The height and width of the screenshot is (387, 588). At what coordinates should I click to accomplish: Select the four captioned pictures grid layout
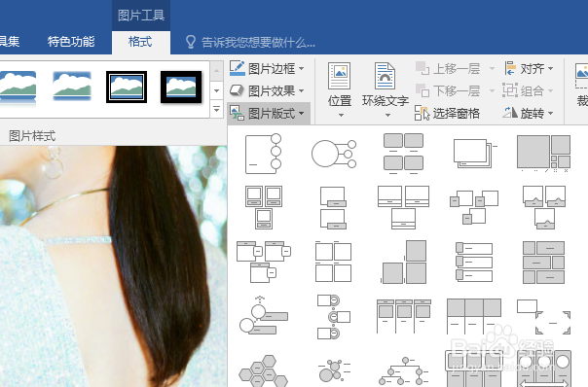click(403, 154)
